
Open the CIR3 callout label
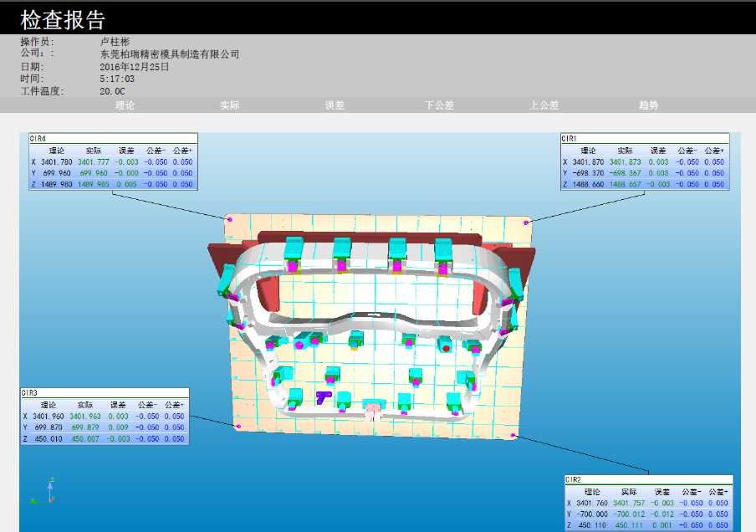click(30, 392)
